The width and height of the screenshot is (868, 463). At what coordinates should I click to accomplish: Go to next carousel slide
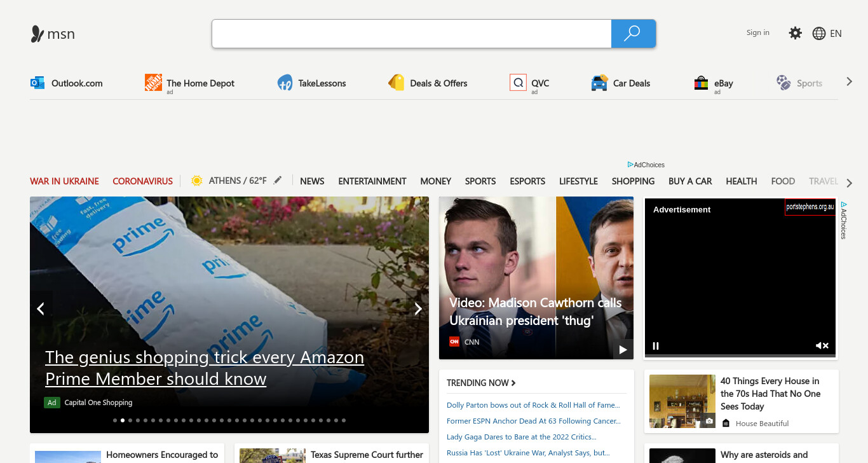tap(418, 308)
